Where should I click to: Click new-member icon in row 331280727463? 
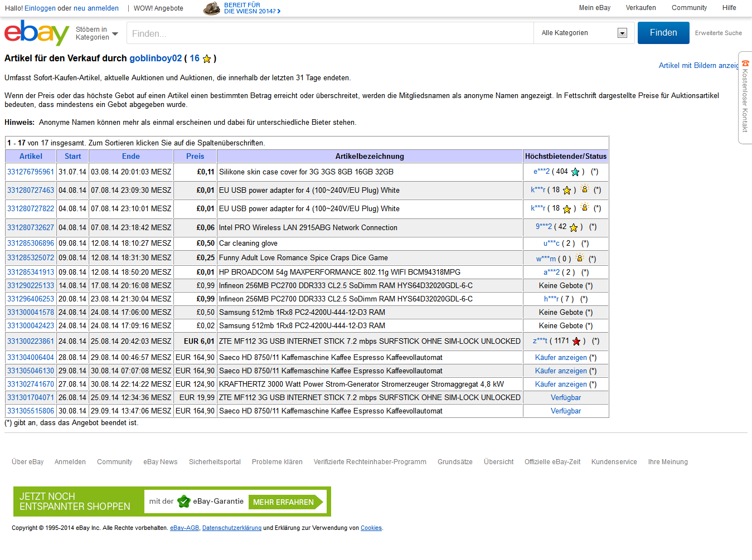[x=584, y=189]
